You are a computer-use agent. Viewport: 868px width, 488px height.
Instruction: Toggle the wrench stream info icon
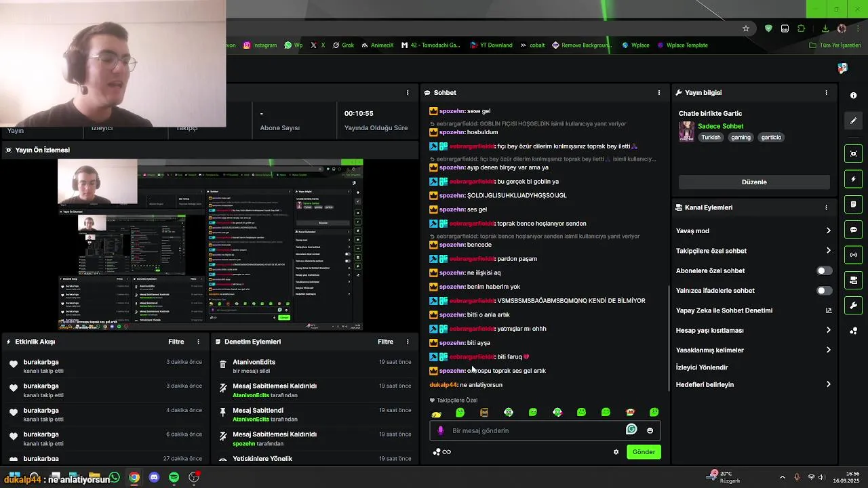point(854,306)
